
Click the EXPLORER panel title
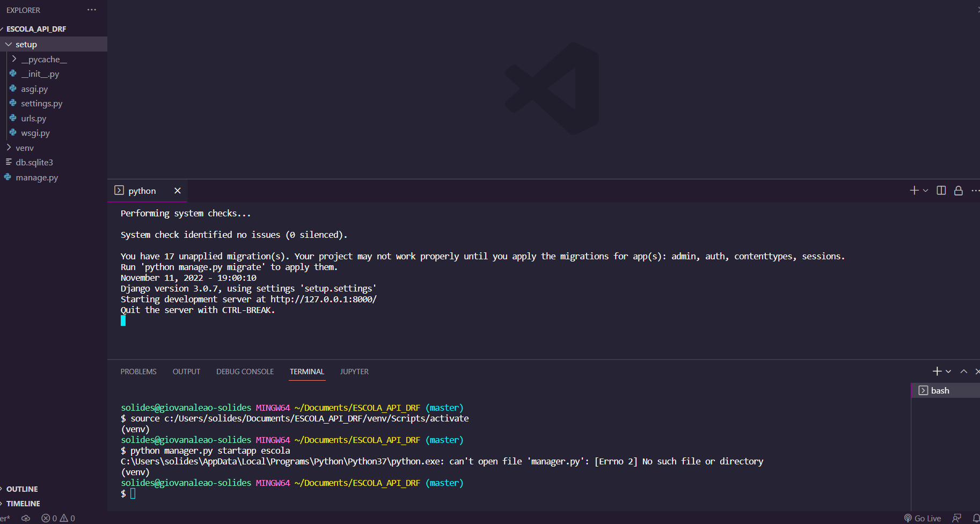(23, 10)
